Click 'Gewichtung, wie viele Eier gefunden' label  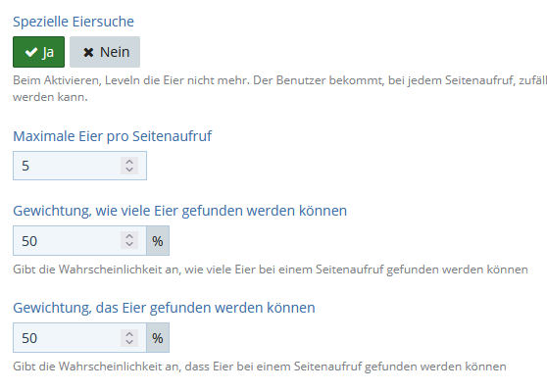[180, 211]
